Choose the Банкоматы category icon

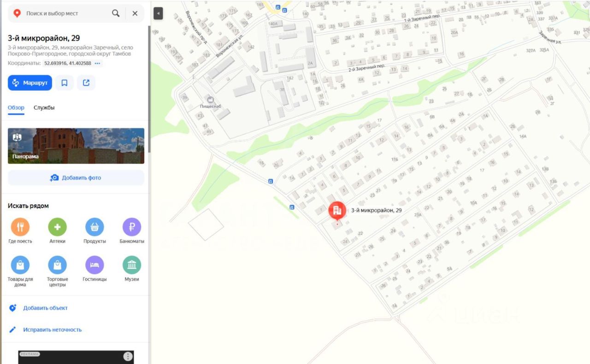[x=132, y=227]
